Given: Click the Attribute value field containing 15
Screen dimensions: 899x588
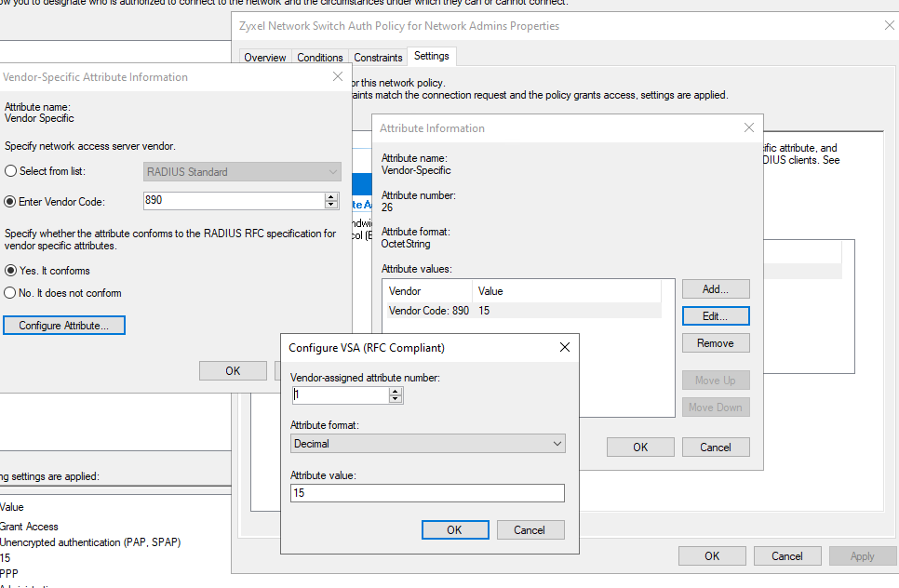Looking at the screenshot, I should [428, 493].
